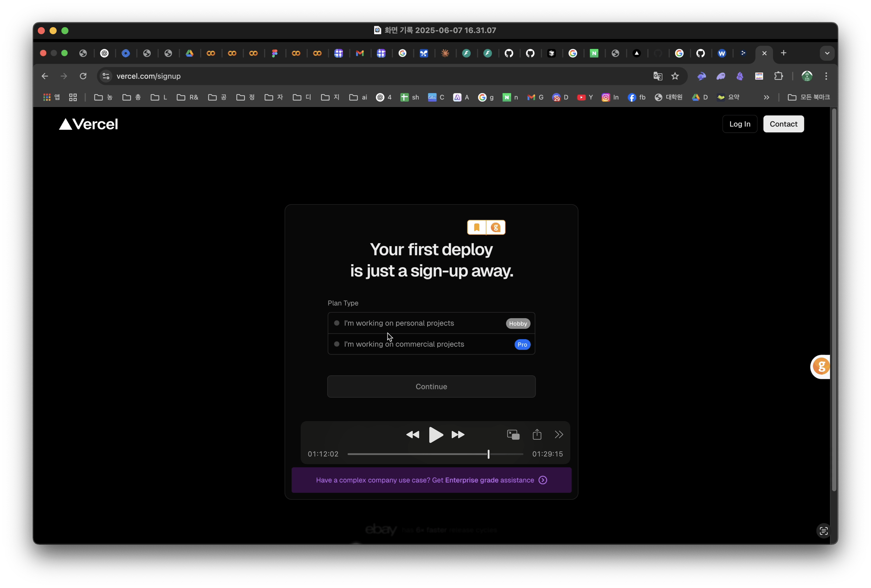The width and height of the screenshot is (871, 588).
Task: Click the floating orange g widget at right edge
Action: pos(821,367)
